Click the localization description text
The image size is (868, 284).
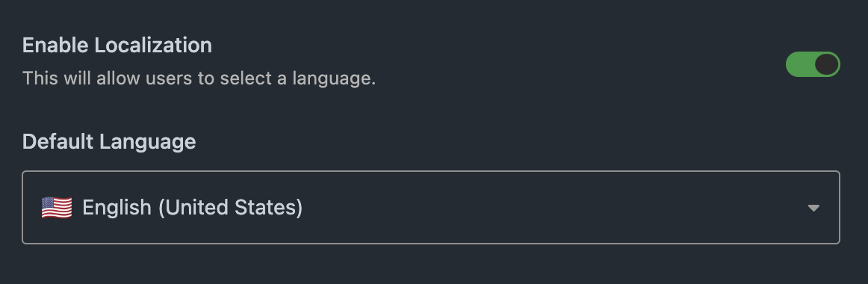point(199,78)
